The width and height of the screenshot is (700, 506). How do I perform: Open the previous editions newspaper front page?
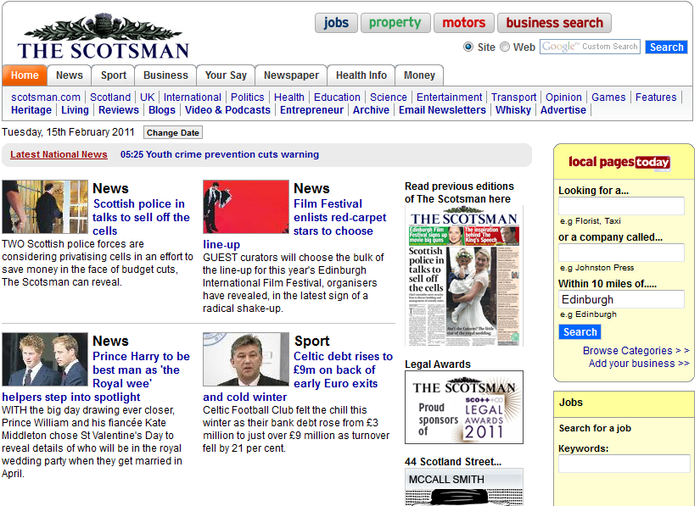click(464, 276)
